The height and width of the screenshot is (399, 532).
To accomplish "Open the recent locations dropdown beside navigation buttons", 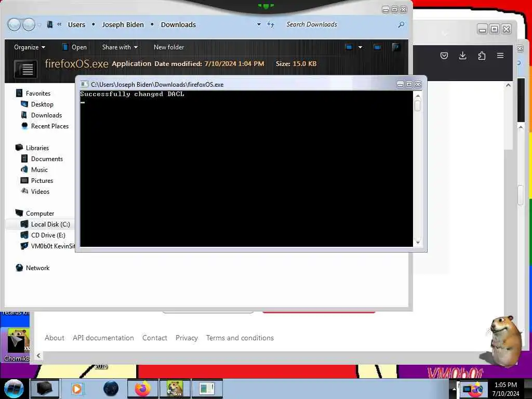I will (x=39, y=25).
